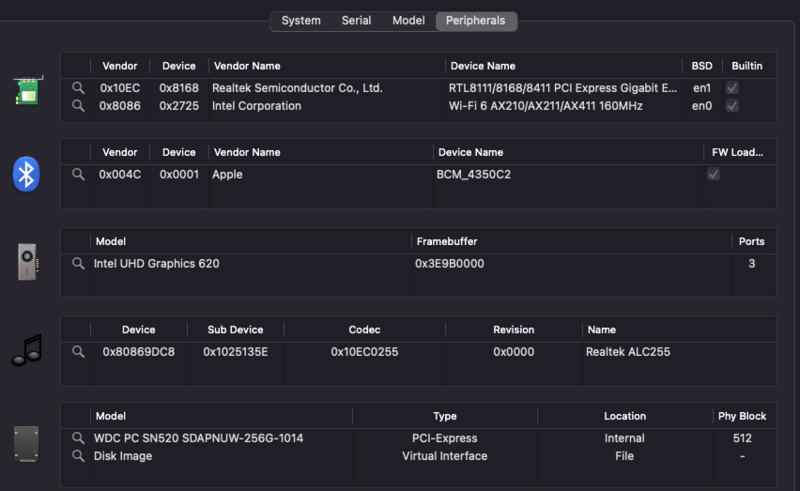Open the Model tab
The image size is (800, 491).
point(408,20)
